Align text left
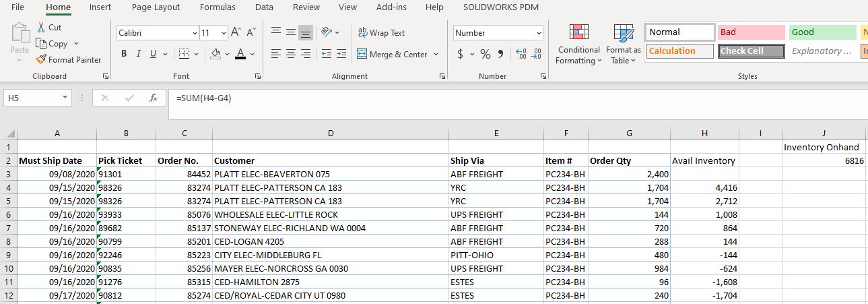This screenshot has height=304, width=868. [x=276, y=54]
